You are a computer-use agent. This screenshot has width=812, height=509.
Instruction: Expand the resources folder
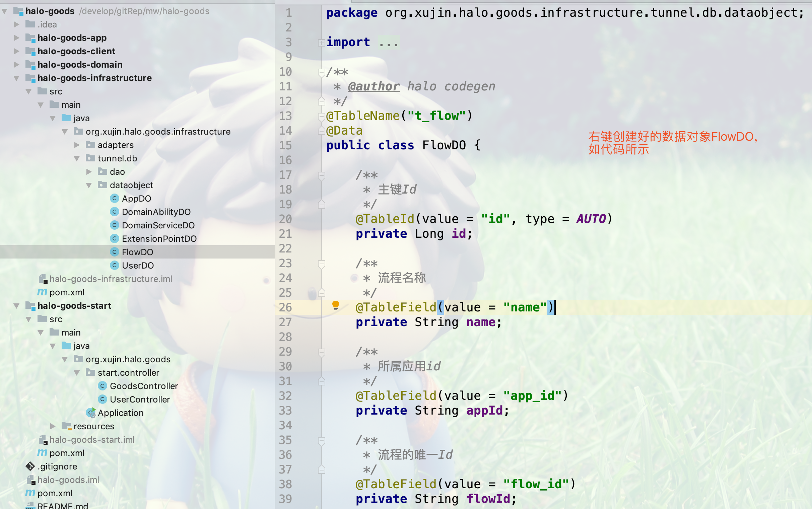click(x=53, y=426)
